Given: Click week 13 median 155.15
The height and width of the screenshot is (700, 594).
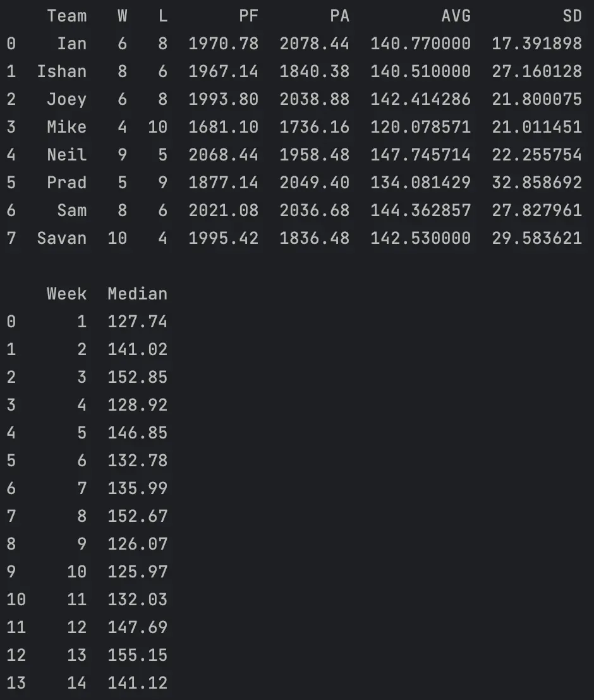Looking at the screenshot, I should point(138,655).
